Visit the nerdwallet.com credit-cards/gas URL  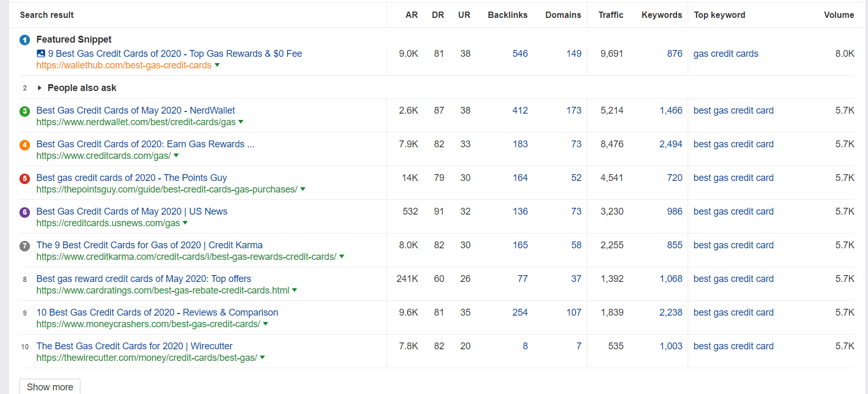(136, 122)
